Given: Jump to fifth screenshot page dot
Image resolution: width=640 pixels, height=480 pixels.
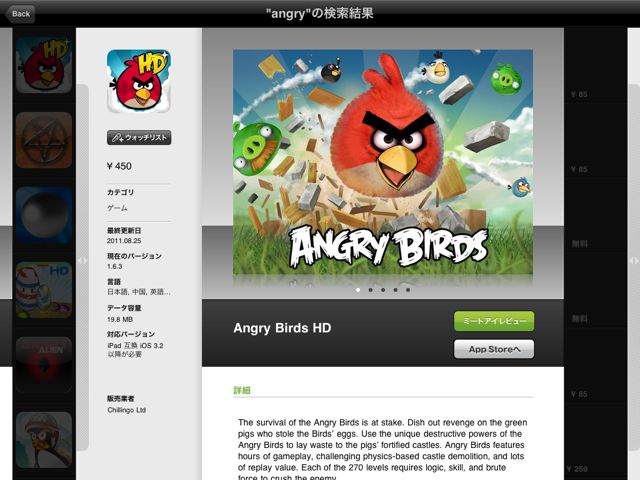Looking at the screenshot, I should click(x=408, y=290).
